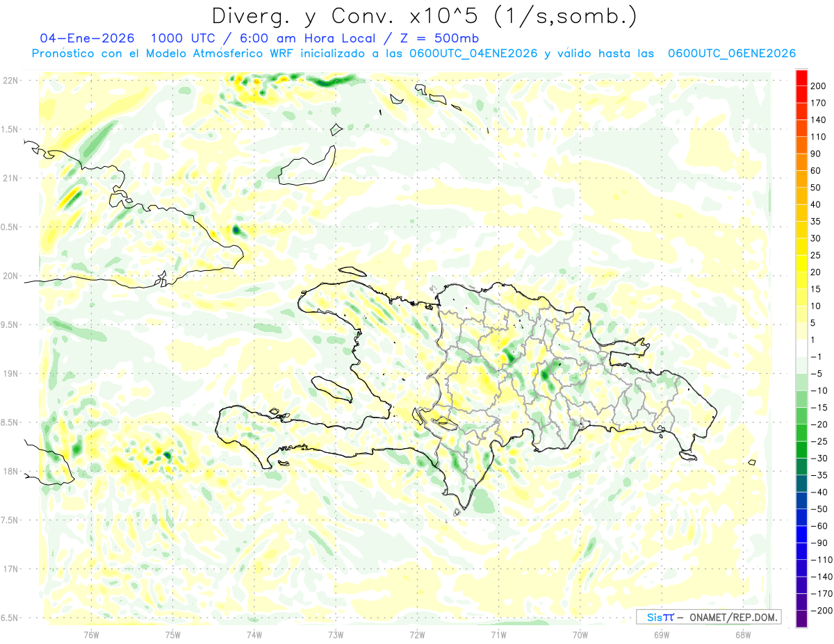
Task: Click the '20N' latitude label
Action: pos(10,276)
